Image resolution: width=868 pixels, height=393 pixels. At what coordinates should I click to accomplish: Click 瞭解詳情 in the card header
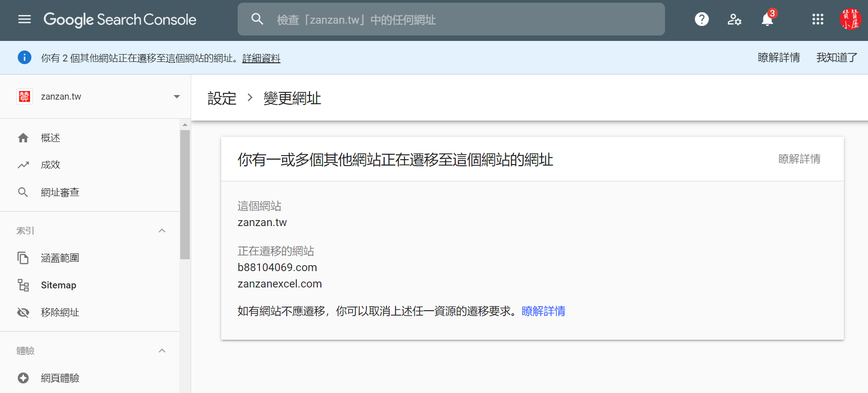pyautogui.click(x=799, y=159)
